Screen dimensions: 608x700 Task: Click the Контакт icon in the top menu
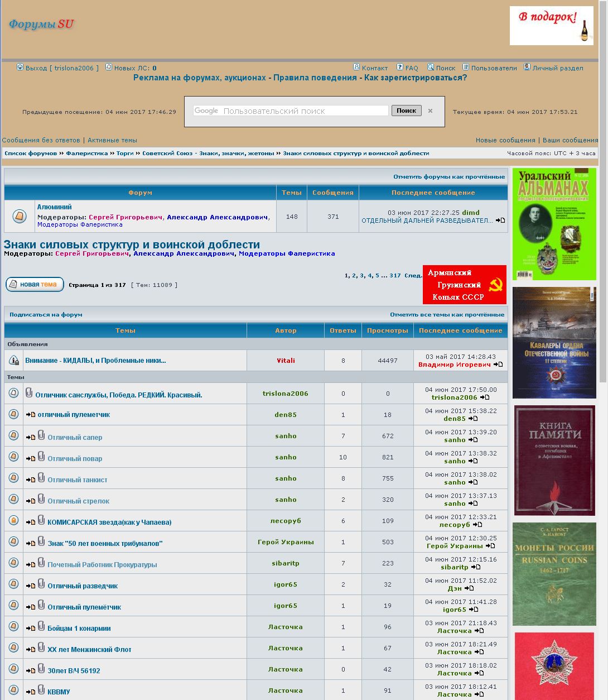click(356, 68)
